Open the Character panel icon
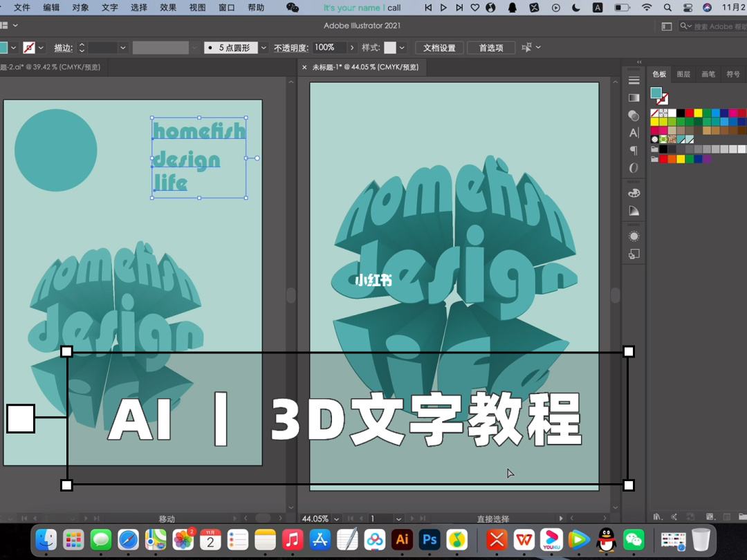747x560 pixels. tap(634, 133)
